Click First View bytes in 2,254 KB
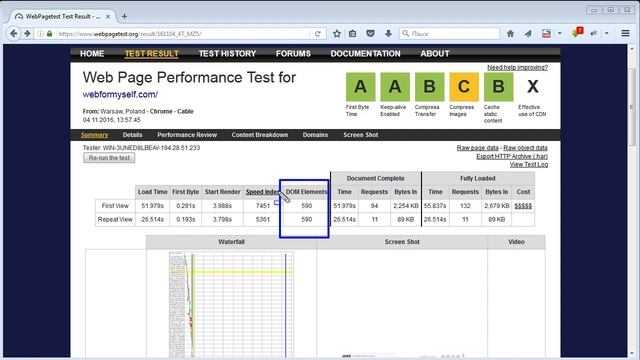 [x=405, y=206]
